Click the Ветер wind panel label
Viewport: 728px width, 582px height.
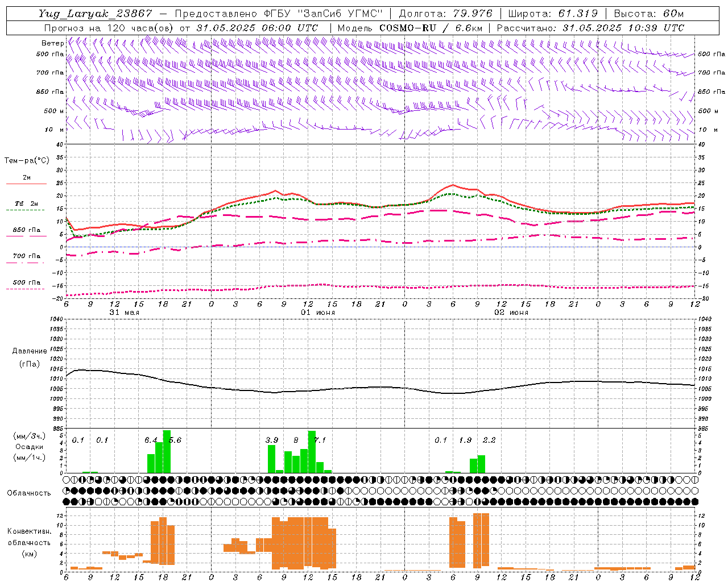point(52,43)
